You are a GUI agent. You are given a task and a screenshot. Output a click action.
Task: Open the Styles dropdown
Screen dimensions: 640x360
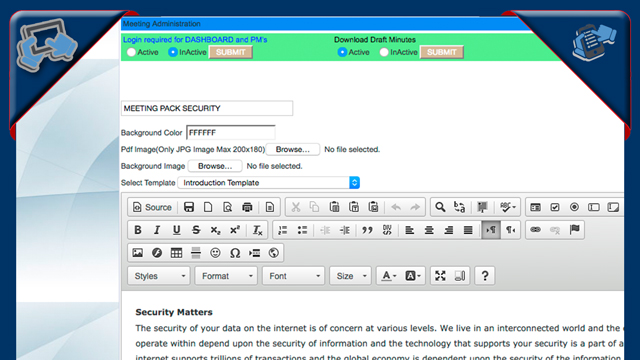coord(159,276)
